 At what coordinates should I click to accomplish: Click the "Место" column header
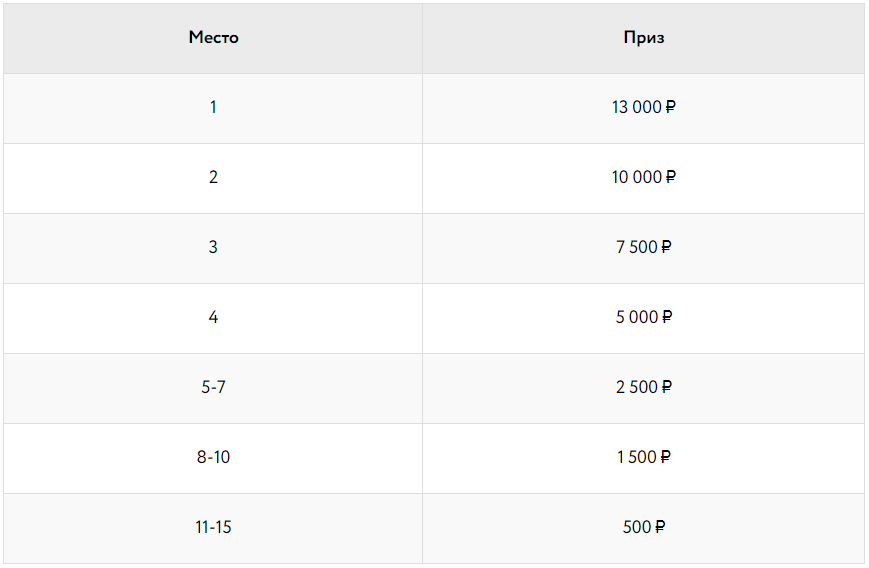pos(213,38)
